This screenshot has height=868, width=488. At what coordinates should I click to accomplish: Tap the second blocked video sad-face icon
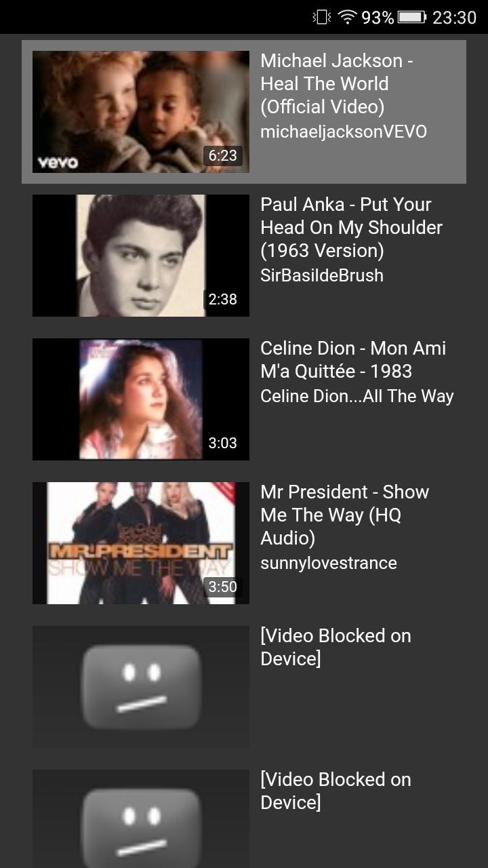(x=141, y=829)
